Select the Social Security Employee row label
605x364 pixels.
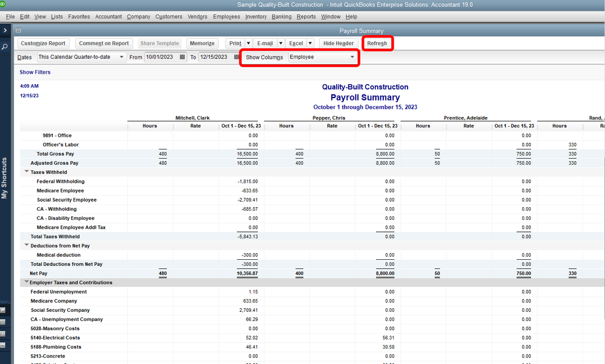coord(67,200)
